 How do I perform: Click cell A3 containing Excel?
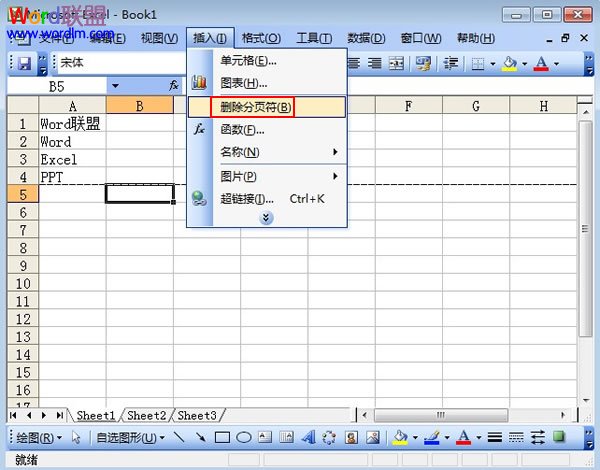tap(72, 159)
